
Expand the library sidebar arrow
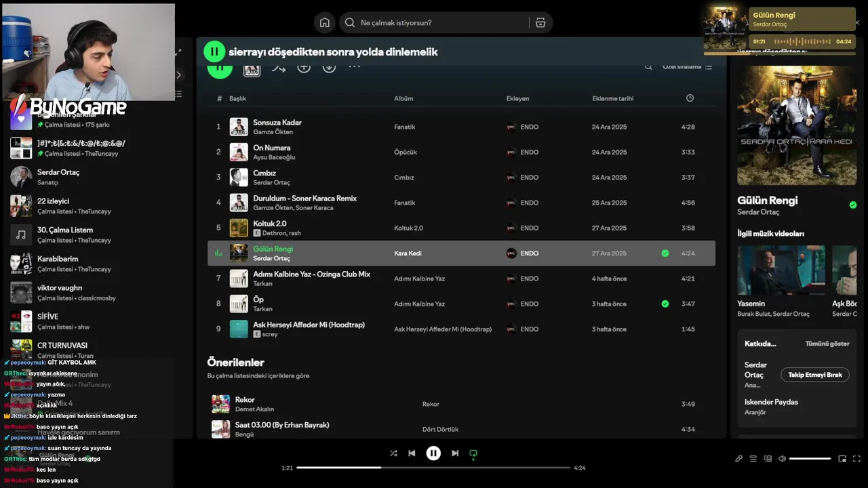click(178, 75)
